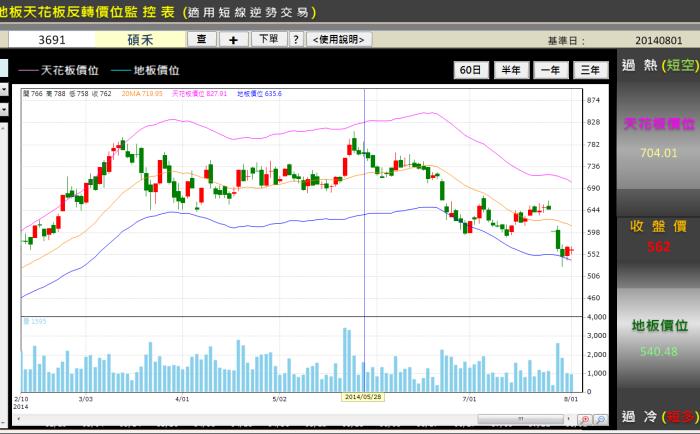Viewport: 700px width, 434px height.
Task: Click the red zoom-in magnifier icon
Action: pos(584,420)
